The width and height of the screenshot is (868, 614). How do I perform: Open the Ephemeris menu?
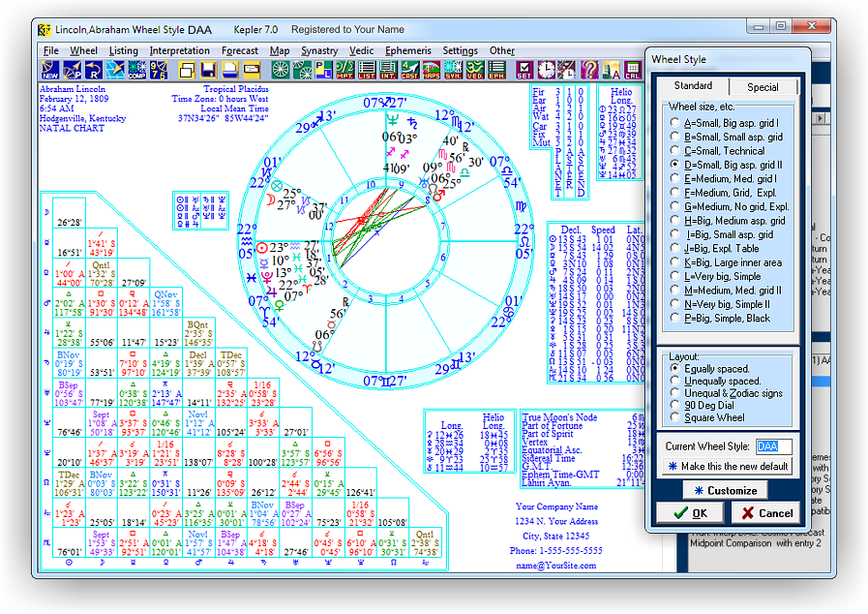(x=408, y=50)
